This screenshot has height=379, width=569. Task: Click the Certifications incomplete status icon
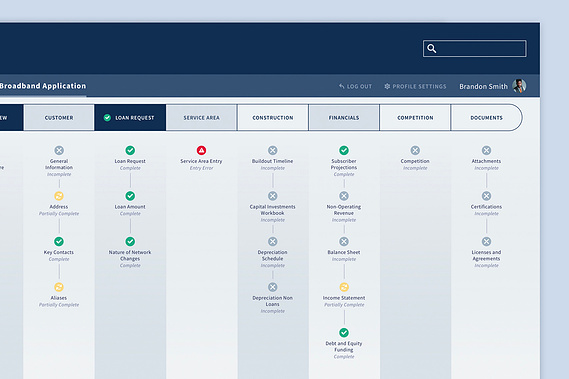[486, 196]
